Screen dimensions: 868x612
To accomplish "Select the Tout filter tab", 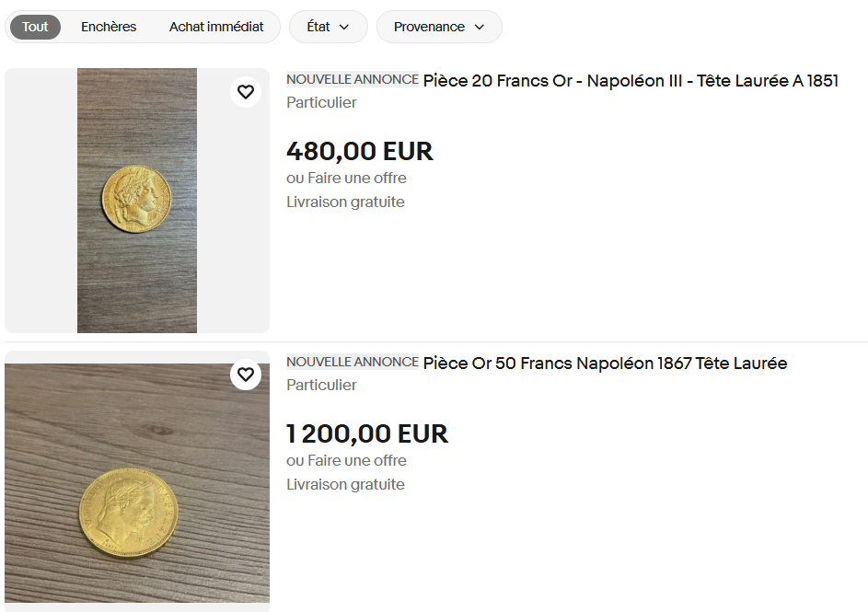I will click(x=35, y=27).
